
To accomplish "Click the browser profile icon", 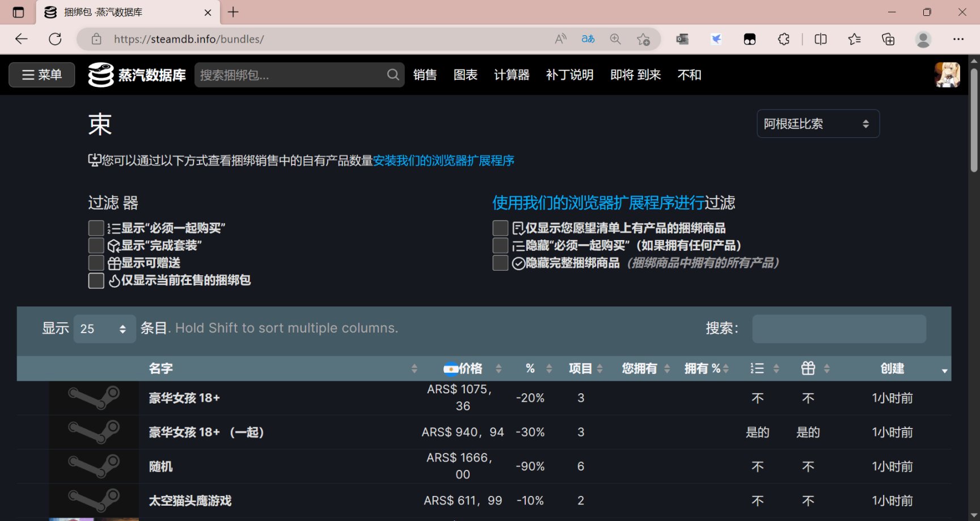I will [923, 39].
